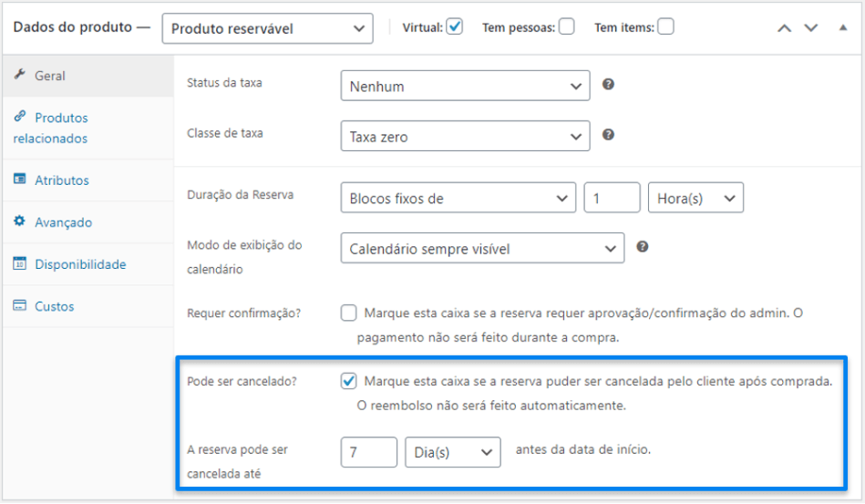
Task: Uncheck the Virtual checkbox
Action: point(455,27)
